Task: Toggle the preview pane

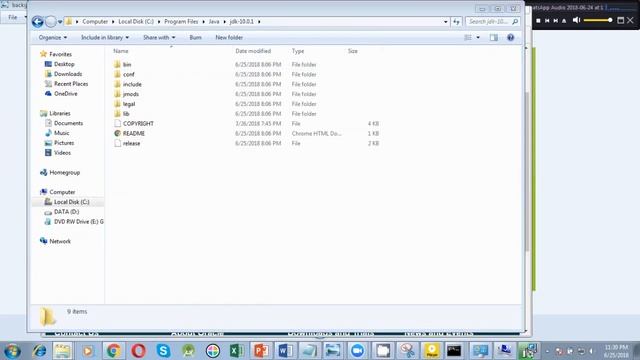Action: click(x=494, y=38)
